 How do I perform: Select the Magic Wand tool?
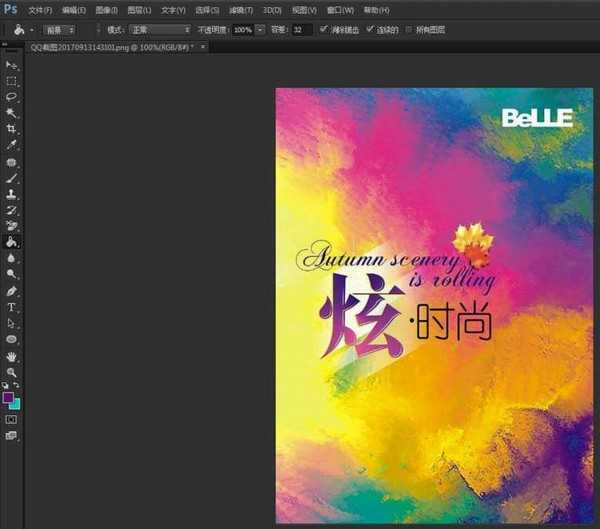pos(12,113)
